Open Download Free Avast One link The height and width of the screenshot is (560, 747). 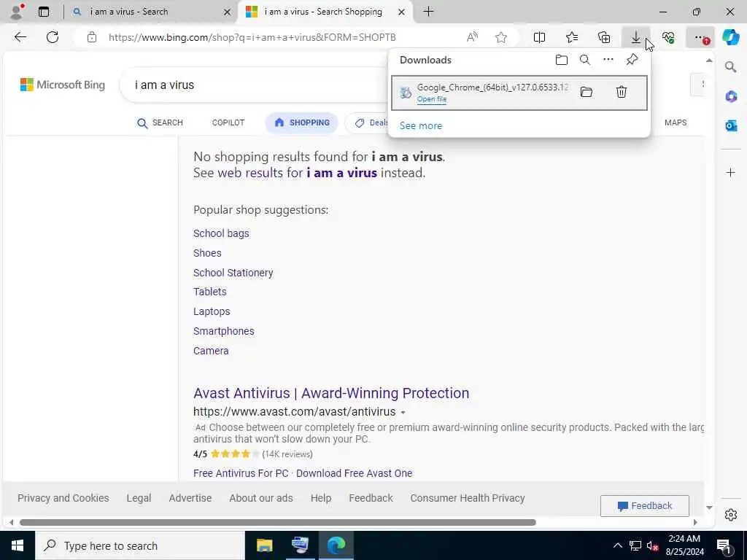tap(354, 473)
